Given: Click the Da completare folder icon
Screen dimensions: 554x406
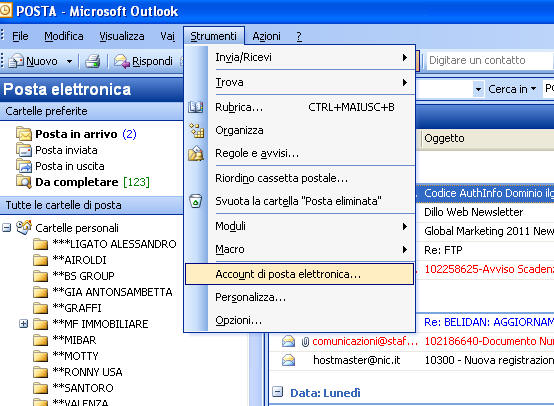Looking at the screenshot, I should [x=24, y=182].
